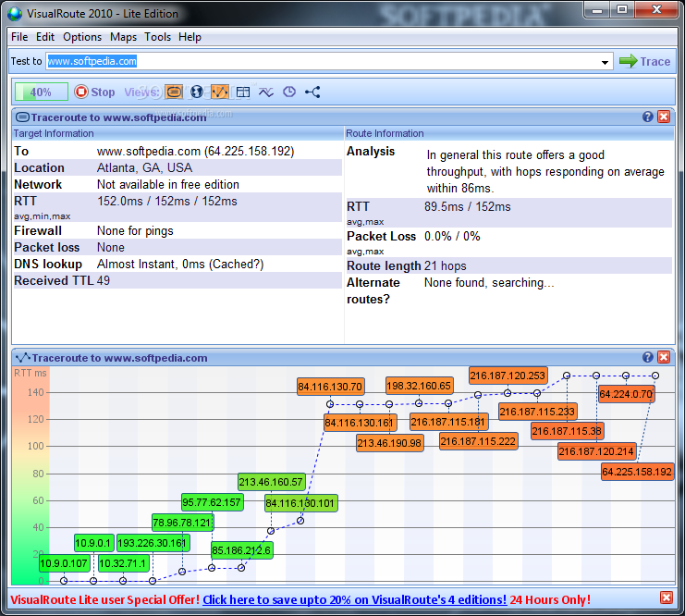Maximize the VisualRoute window

(x=622, y=9)
